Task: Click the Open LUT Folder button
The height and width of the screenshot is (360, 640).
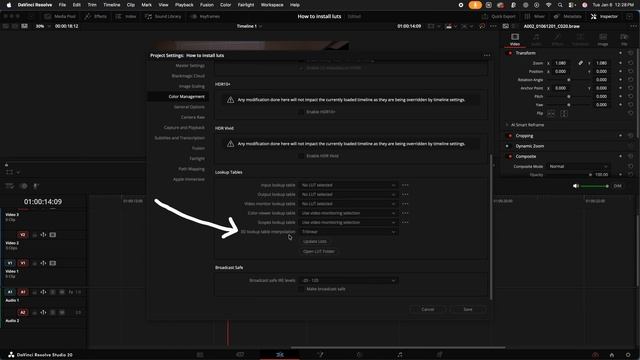Action: pos(319,251)
